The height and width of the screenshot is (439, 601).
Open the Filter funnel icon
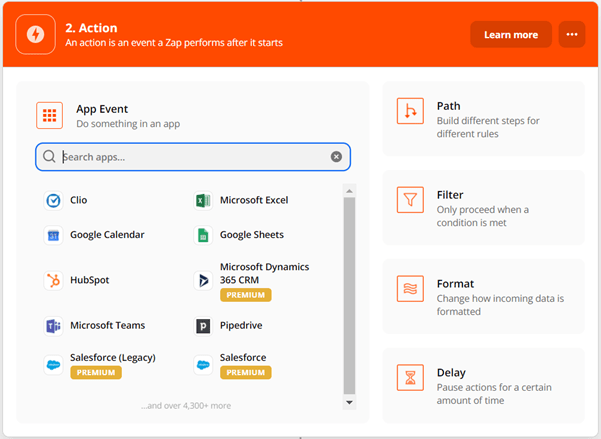[410, 200]
